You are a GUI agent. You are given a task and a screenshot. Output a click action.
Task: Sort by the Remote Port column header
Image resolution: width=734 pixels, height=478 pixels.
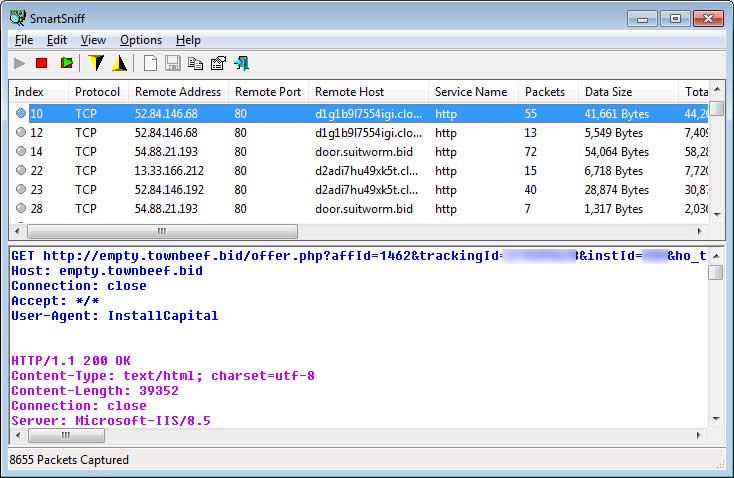pos(269,92)
